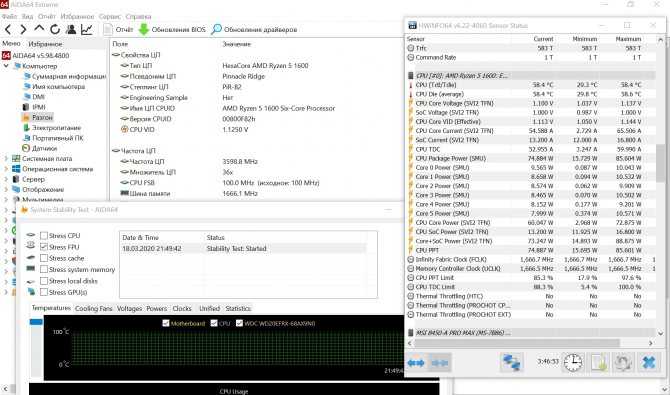This screenshot has height=395, width=670.
Task: Toggle CPU graph legend checkbox
Action: coord(214,323)
